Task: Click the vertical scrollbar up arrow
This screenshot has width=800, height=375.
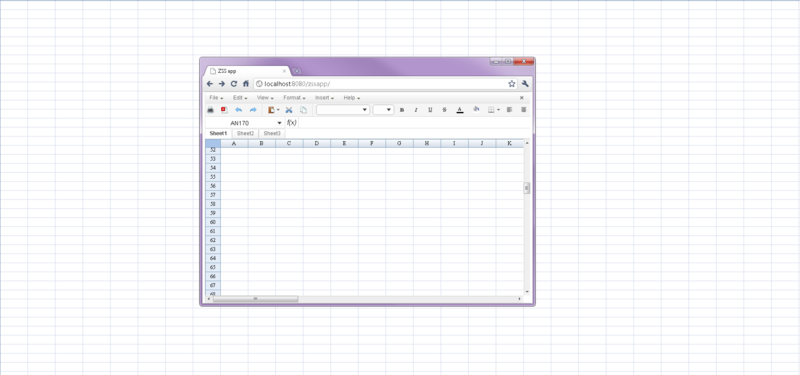Action: (x=527, y=142)
